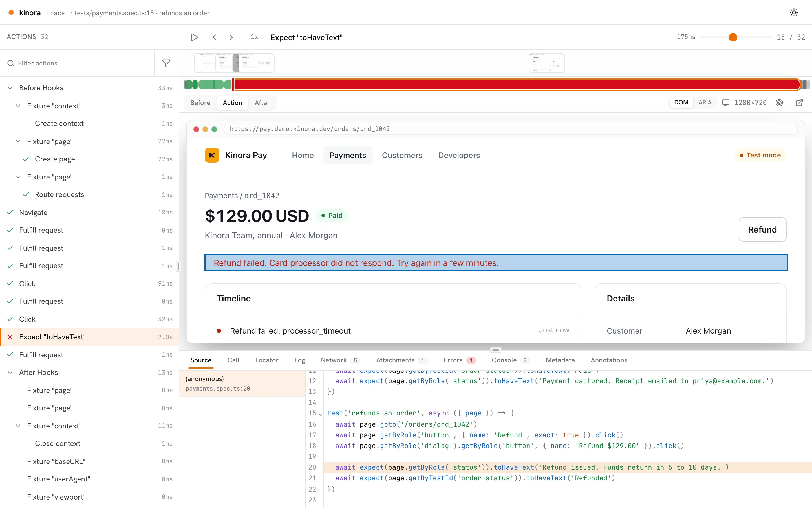Switch snapshot view to DOM
Image resolution: width=812 pixels, height=508 pixels.
(x=681, y=102)
